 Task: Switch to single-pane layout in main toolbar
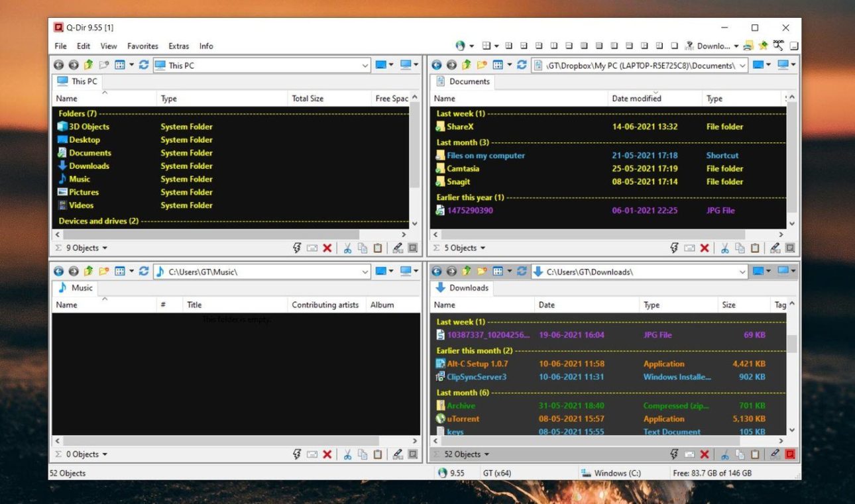point(674,46)
